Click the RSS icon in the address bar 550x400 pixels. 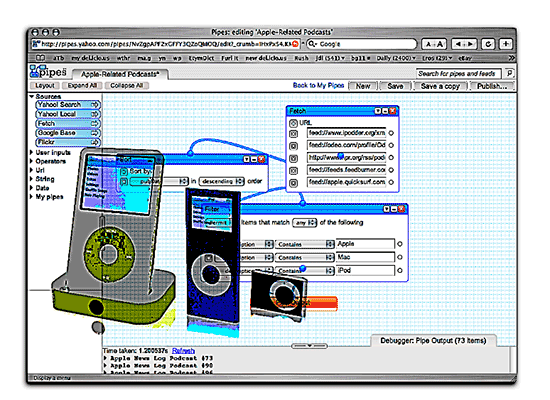point(295,44)
